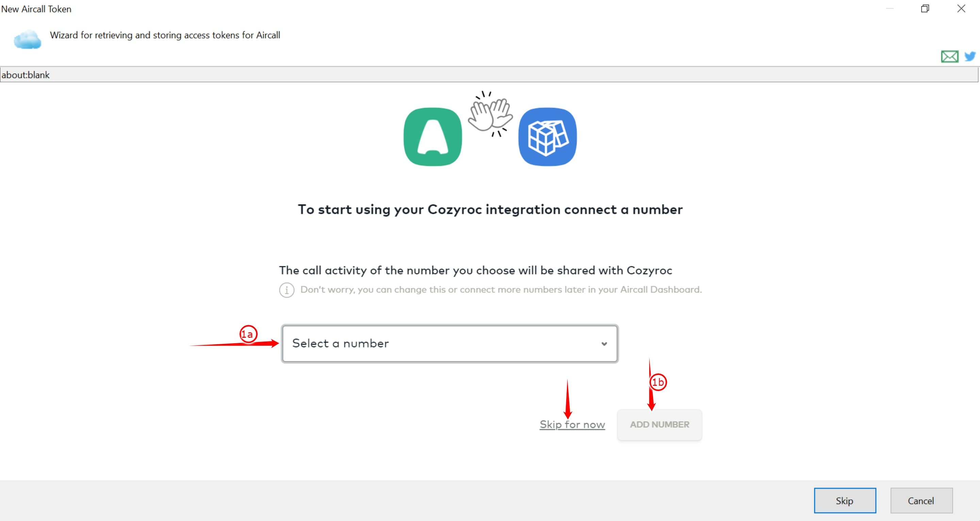Click the about:blank address field
Screen dimensions: 980x521
pyautogui.click(x=489, y=75)
